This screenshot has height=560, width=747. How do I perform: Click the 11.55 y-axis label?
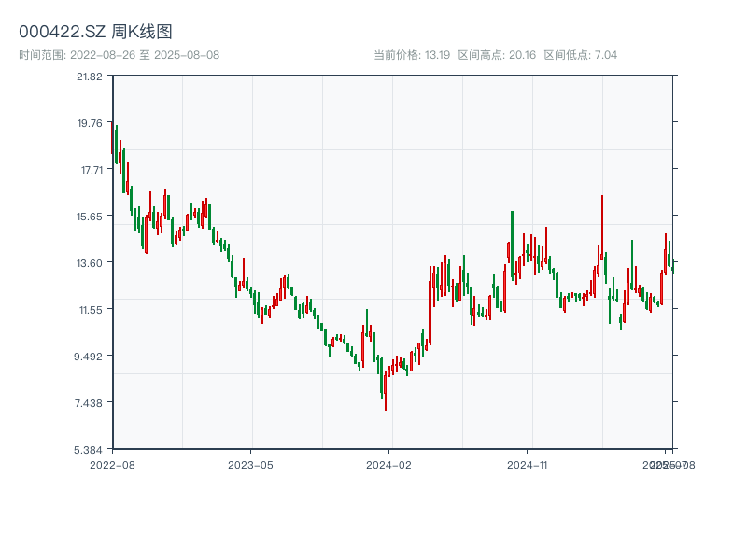tap(91, 310)
